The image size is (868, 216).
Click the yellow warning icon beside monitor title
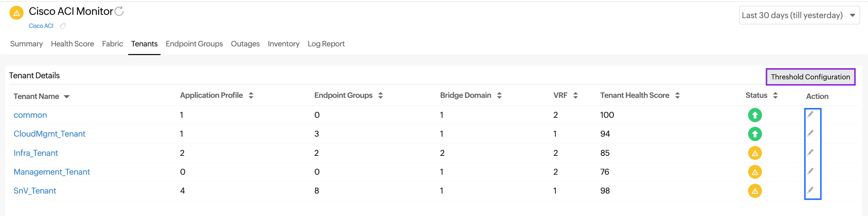pyautogui.click(x=16, y=13)
